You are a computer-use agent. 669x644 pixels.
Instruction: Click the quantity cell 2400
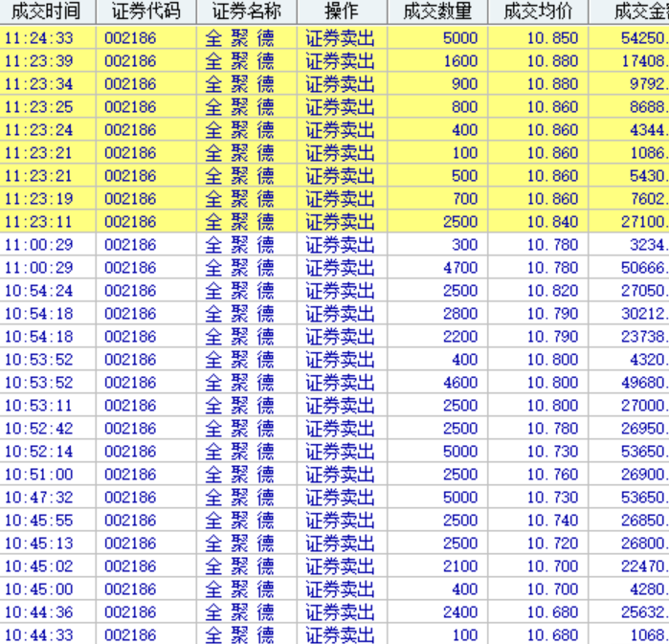pyautogui.click(x=460, y=612)
